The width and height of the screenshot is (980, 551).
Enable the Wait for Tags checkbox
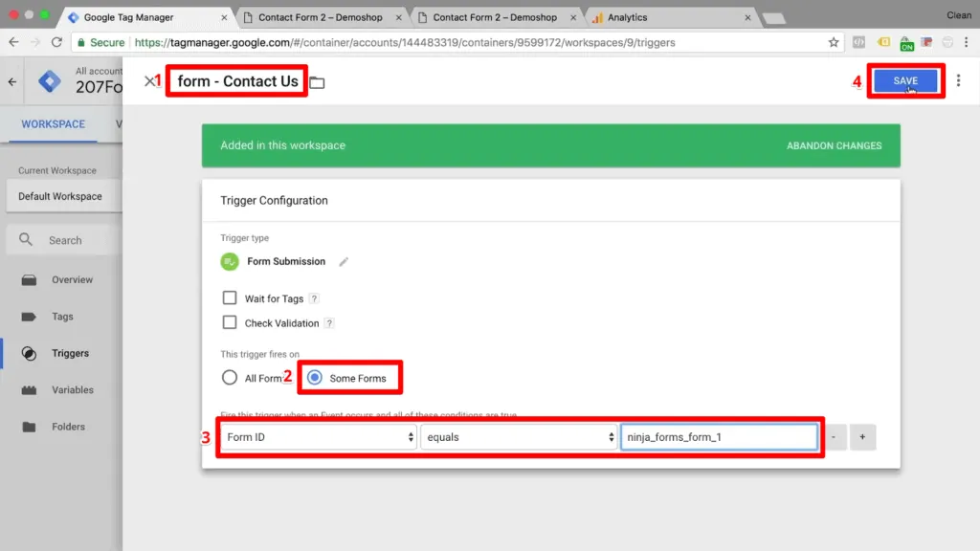230,298
